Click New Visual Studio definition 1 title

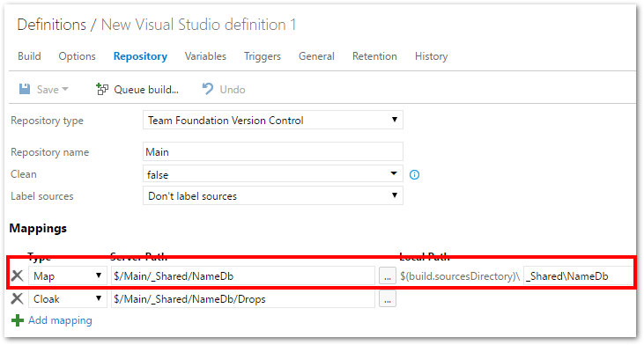pos(198,25)
